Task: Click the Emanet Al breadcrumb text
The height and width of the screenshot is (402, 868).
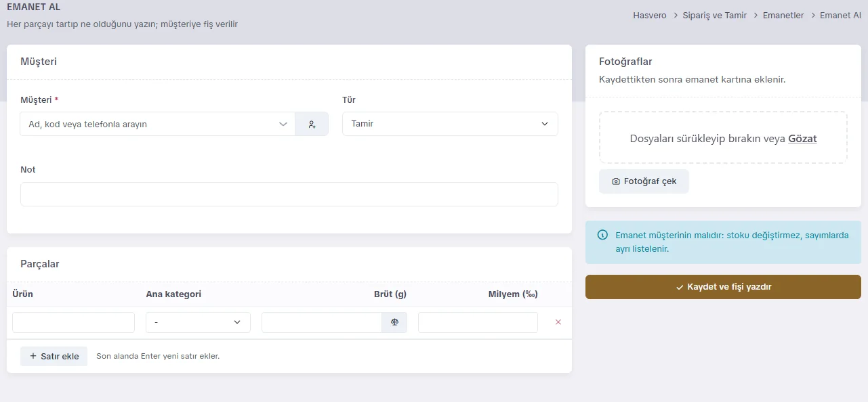Action: (x=840, y=15)
